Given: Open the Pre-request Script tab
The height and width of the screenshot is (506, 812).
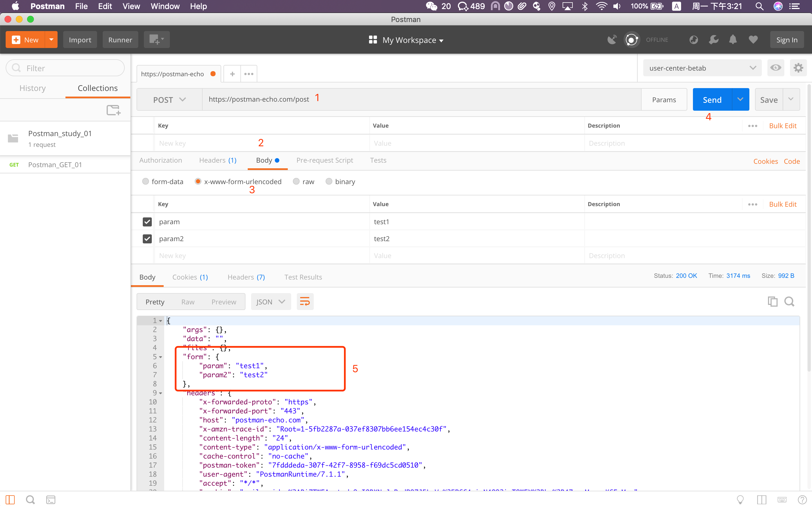Looking at the screenshot, I should click(324, 161).
